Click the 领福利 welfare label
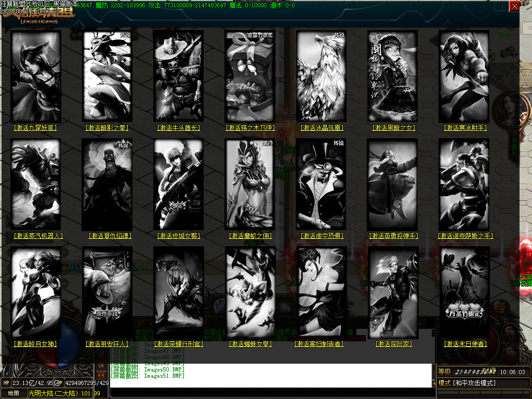532x399 pixels. (x=514, y=147)
